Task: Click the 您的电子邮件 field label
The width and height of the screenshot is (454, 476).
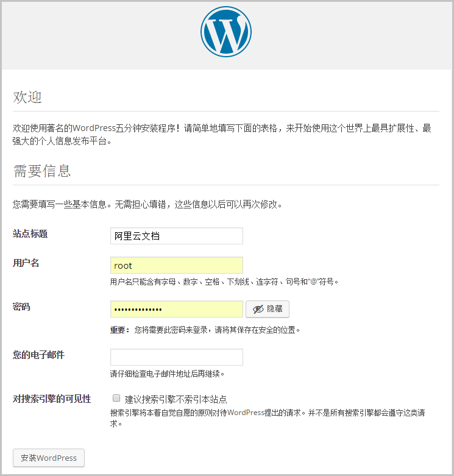Action: coord(38,355)
